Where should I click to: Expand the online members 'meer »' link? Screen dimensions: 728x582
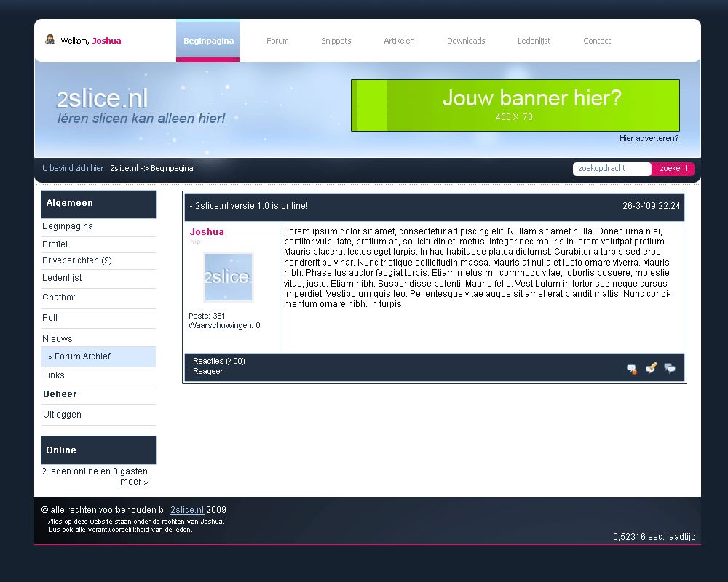(x=134, y=482)
